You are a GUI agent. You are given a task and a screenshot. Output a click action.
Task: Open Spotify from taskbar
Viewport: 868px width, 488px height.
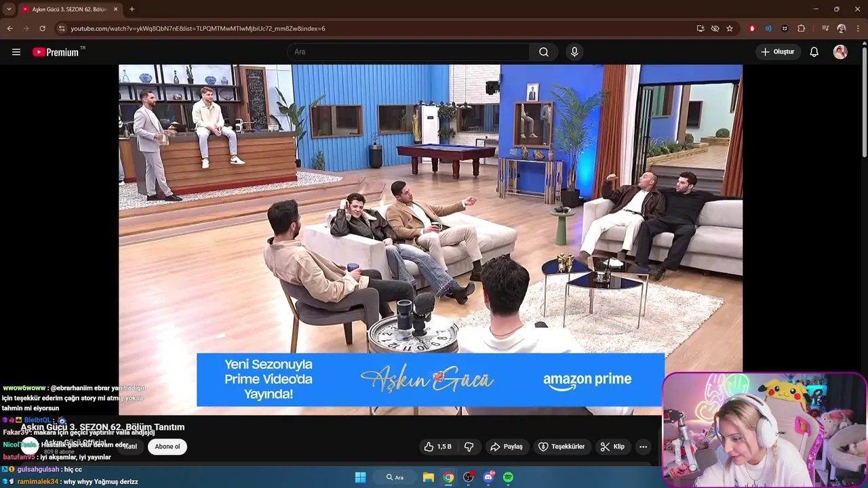(508, 477)
